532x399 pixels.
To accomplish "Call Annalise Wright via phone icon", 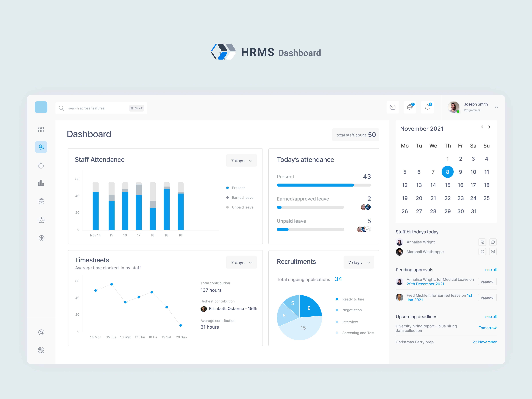I will (482, 242).
